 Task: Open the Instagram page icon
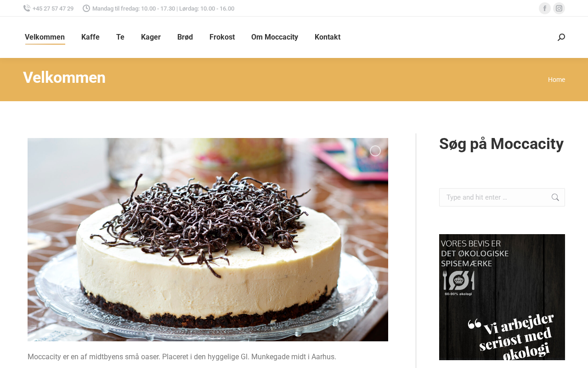point(559,8)
